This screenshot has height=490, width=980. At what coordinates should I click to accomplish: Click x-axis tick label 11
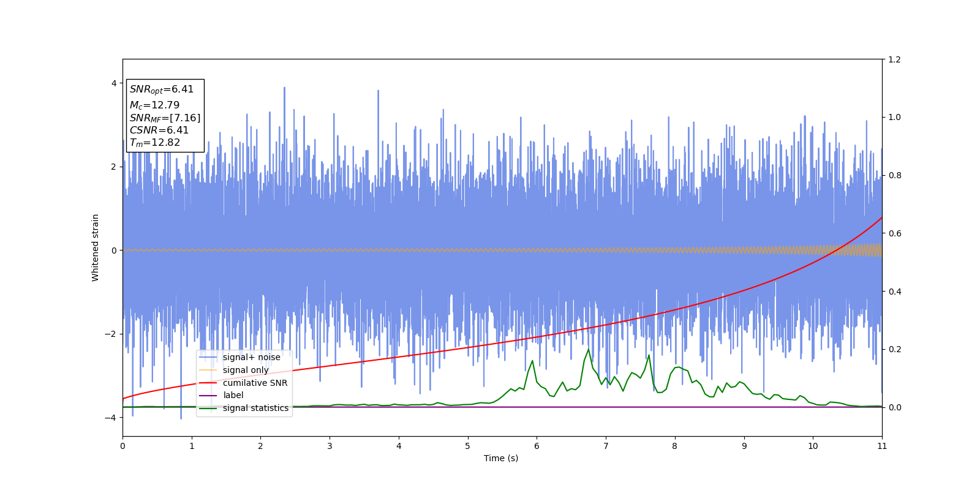[882, 446]
